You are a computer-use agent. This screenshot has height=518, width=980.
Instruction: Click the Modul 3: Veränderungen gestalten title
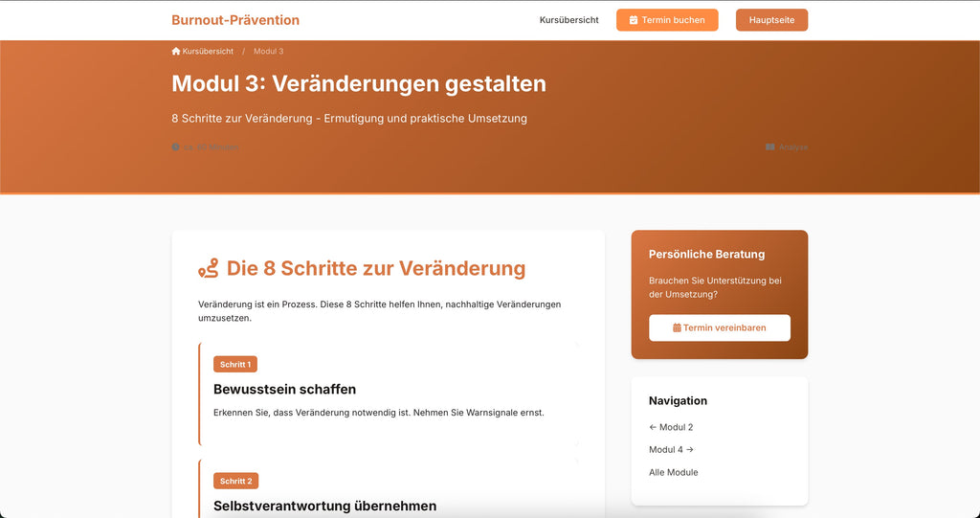tap(359, 84)
